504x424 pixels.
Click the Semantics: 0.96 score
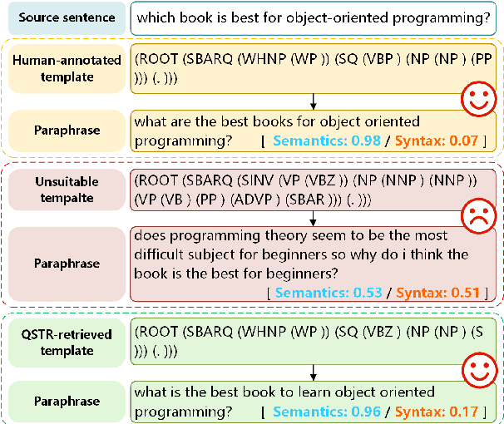[x=328, y=412]
